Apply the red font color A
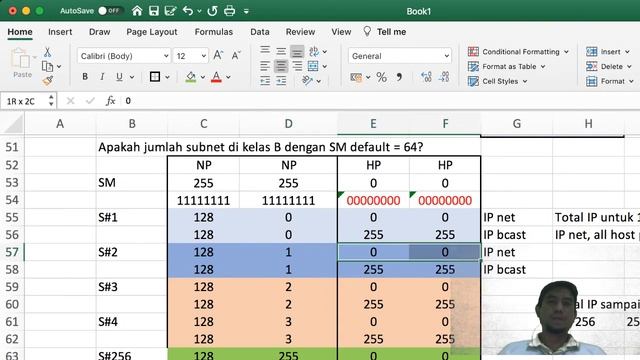 (x=216, y=77)
